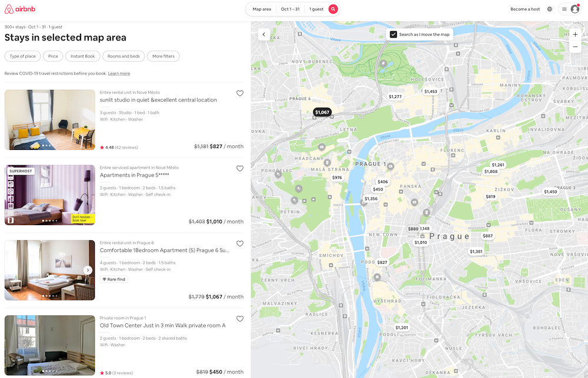
Task: Click the profile avatar icon
Action: click(x=575, y=9)
